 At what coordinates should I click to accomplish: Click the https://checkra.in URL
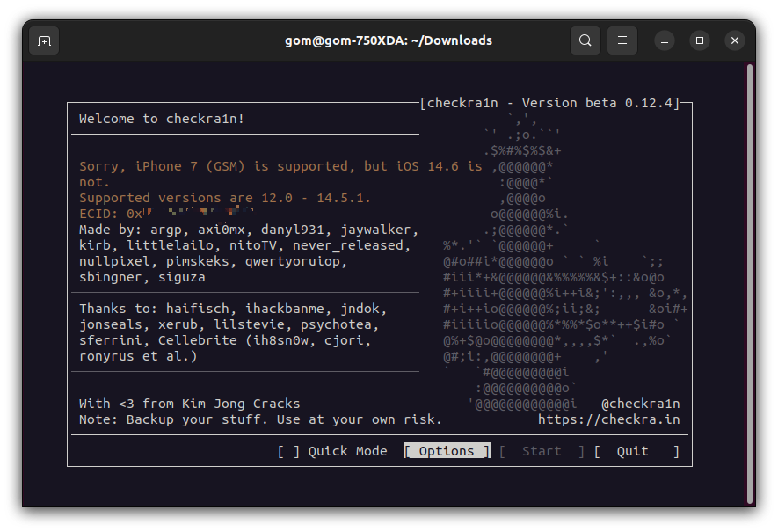[x=609, y=419]
